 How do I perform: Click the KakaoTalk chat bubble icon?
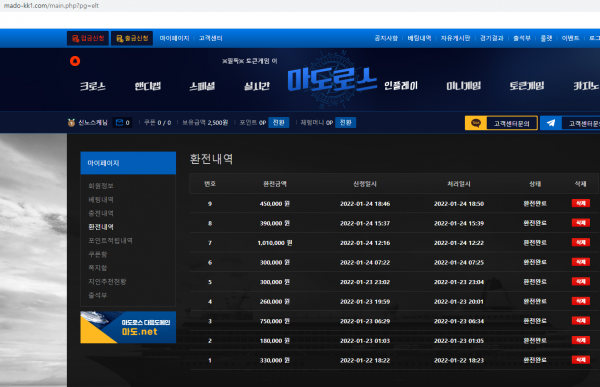click(x=476, y=123)
